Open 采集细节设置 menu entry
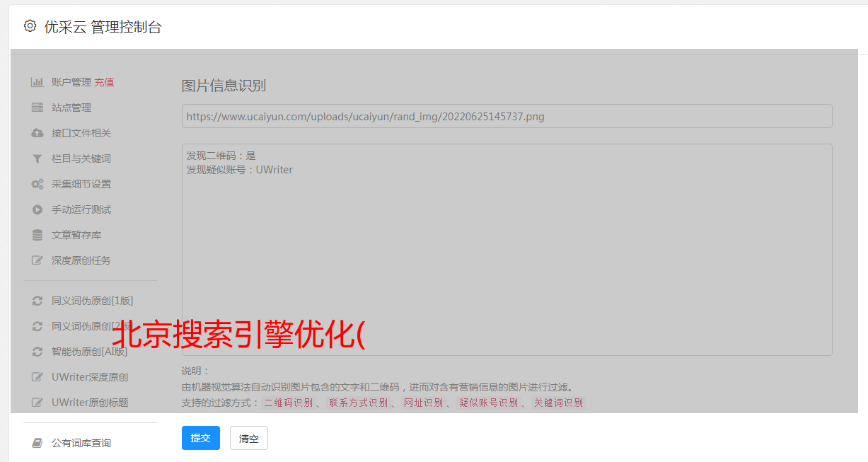The width and height of the screenshot is (868, 462). [81, 184]
